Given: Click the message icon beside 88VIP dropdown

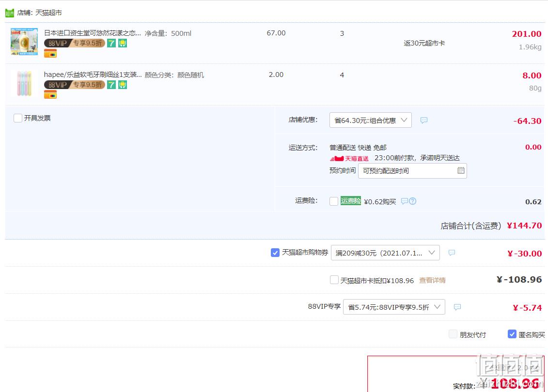Looking at the screenshot, I should pos(457,307).
